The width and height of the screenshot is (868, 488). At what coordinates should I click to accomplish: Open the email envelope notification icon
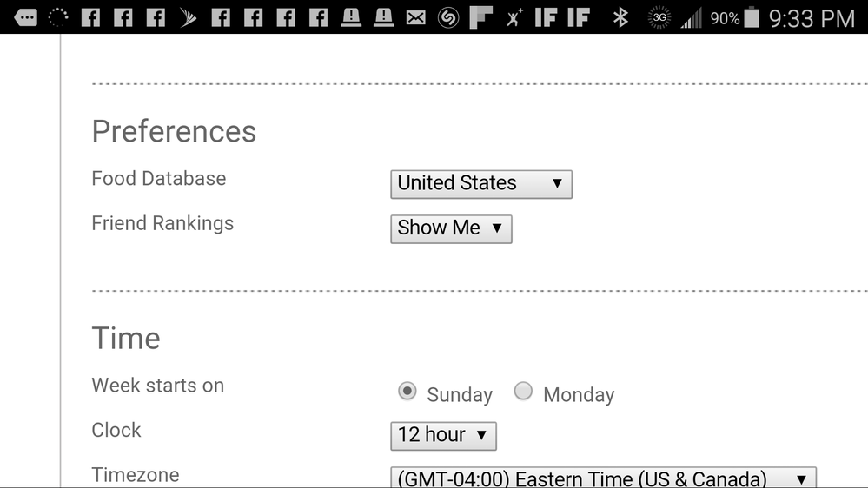pos(415,18)
